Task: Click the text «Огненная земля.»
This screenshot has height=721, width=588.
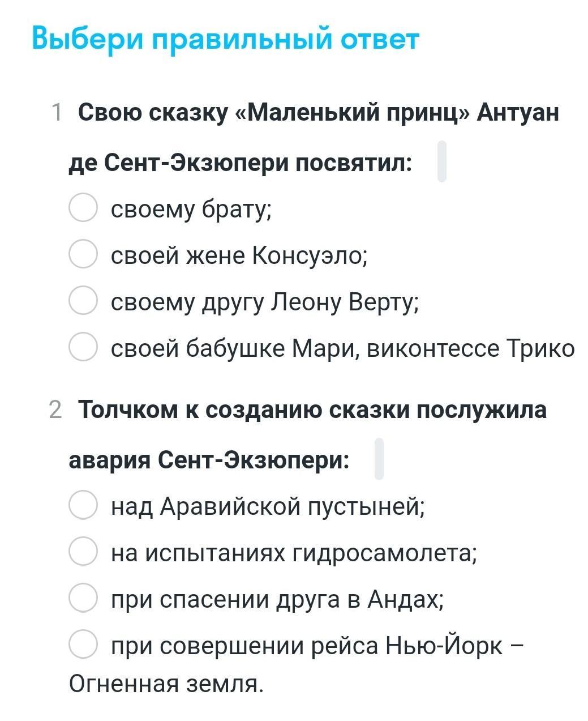Action: 166,684
